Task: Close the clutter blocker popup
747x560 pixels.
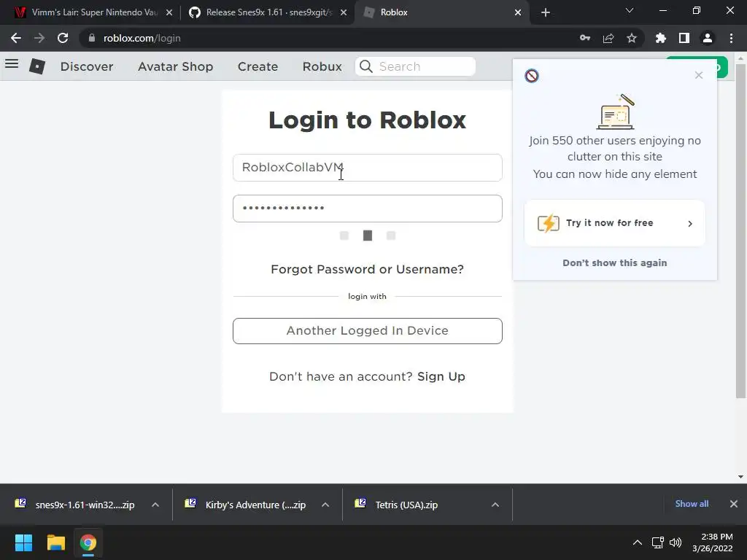Action: coord(698,75)
